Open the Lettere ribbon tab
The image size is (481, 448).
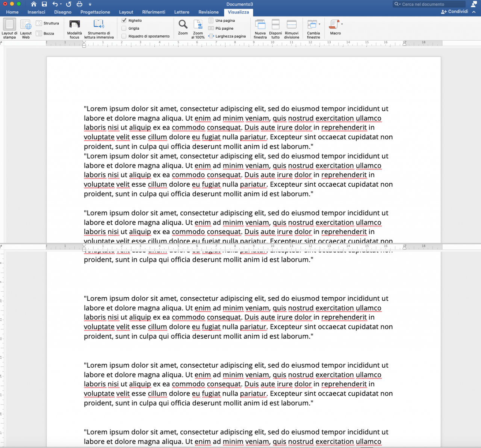pos(182,12)
